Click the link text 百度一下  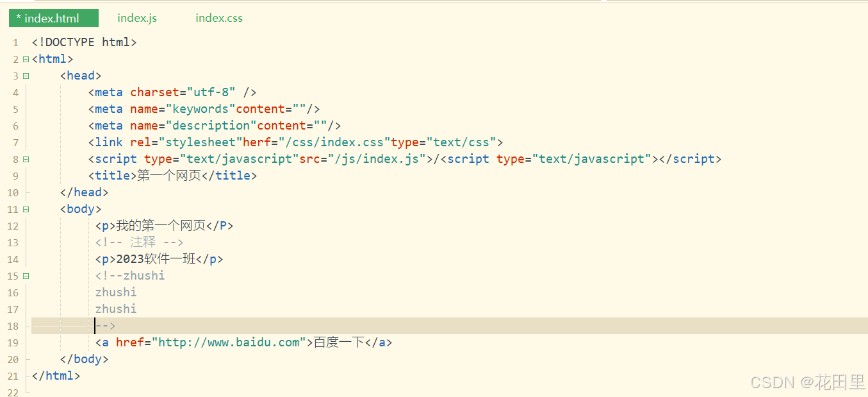click(x=339, y=342)
